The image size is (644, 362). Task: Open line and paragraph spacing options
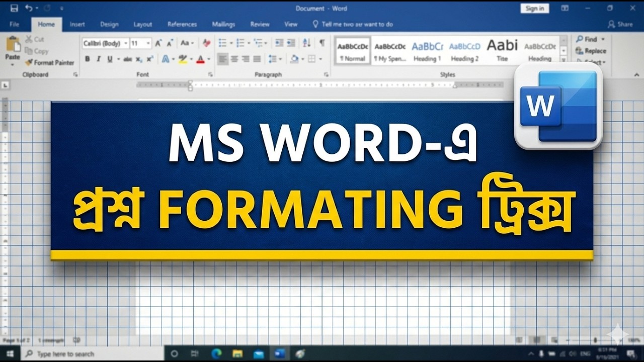point(273,59)
